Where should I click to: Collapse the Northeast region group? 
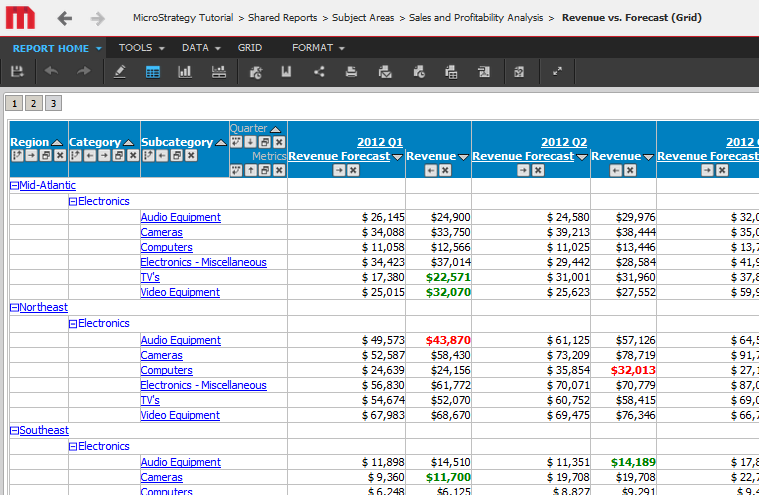(15, 308)
